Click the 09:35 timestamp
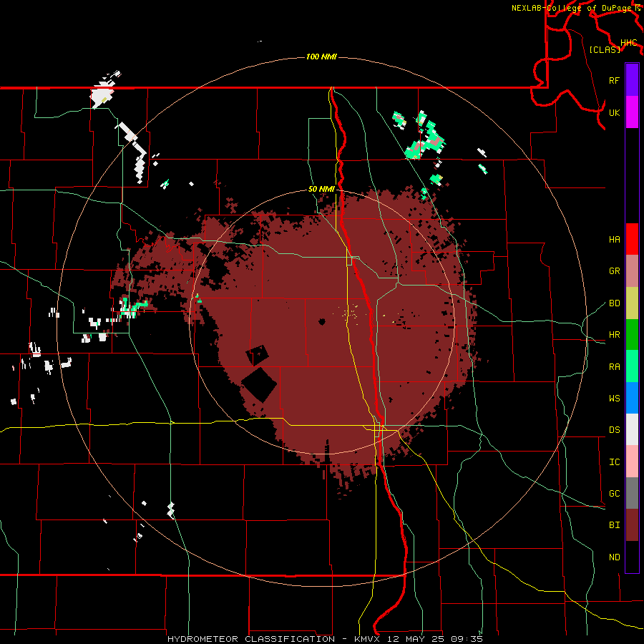The image size is (644, 644). [467, 639]
